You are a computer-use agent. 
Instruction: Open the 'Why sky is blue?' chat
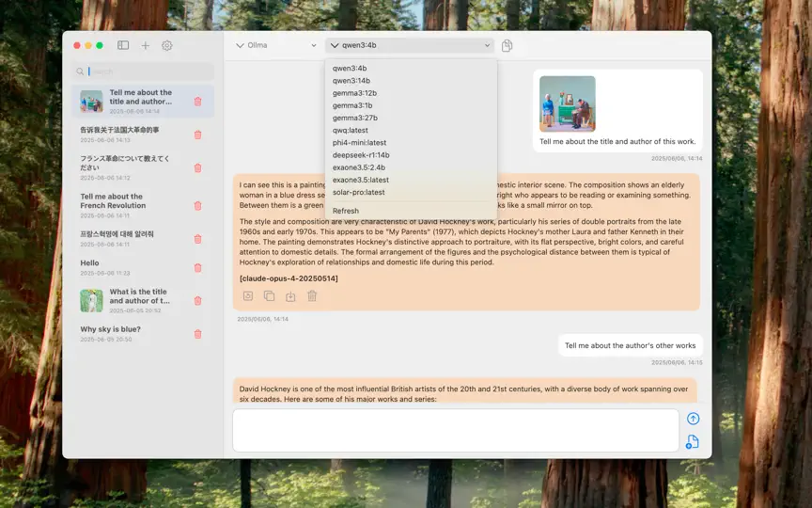143,334
